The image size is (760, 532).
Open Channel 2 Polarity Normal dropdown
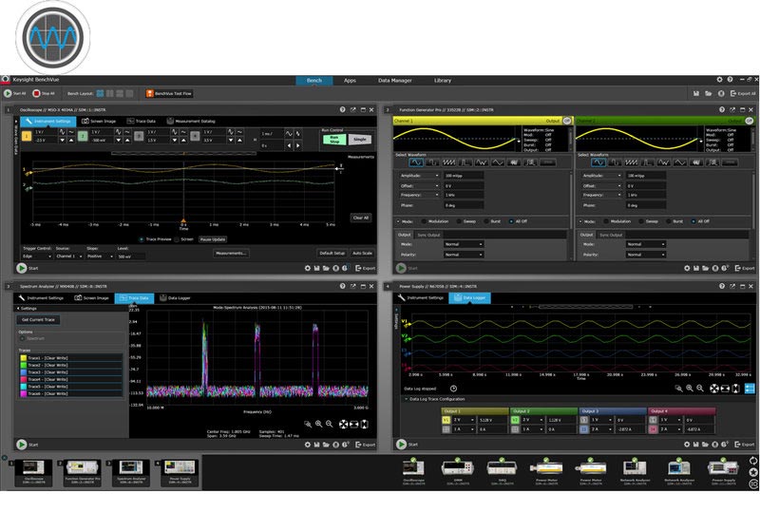click(x=646, y=255)
